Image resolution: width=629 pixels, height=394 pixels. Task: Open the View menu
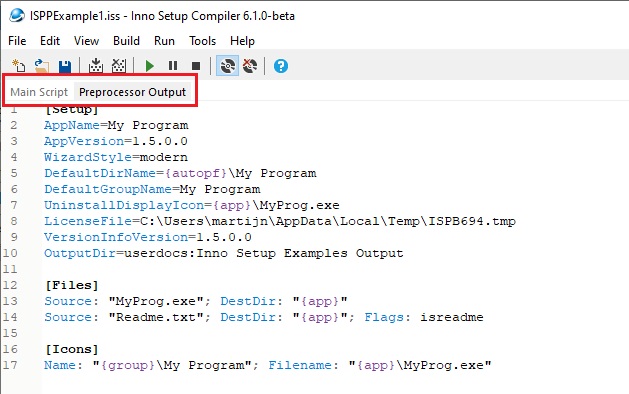86,41
